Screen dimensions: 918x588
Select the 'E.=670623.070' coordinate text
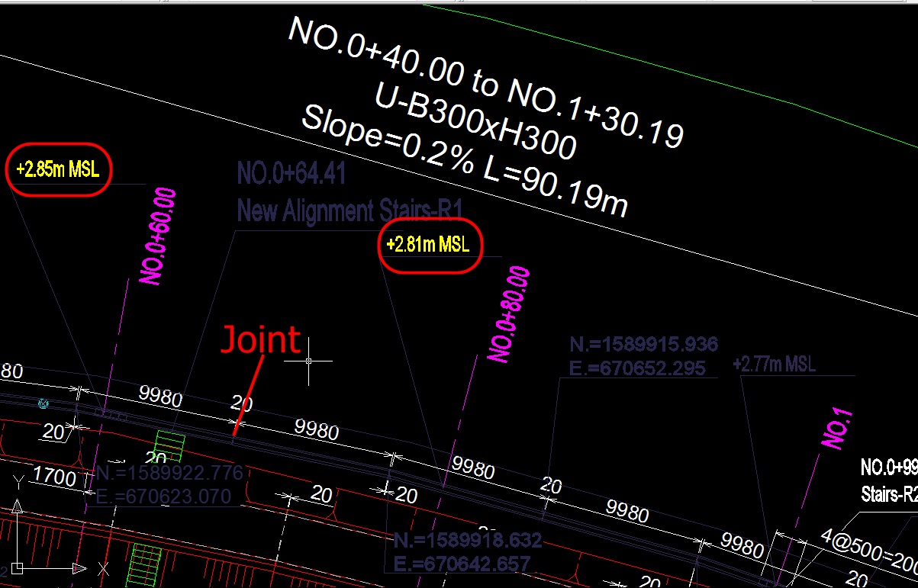click(163, 497)
